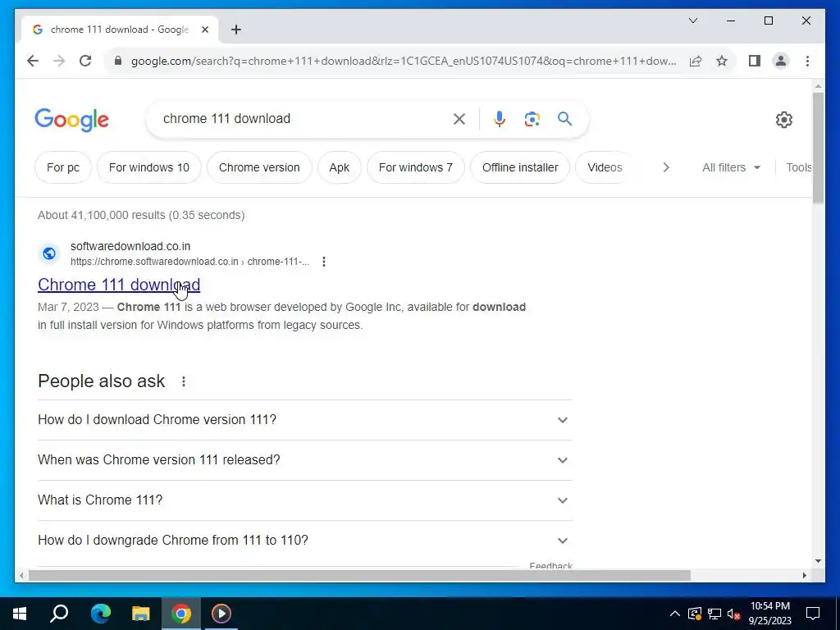Bookmark this tab with the star icon

coord(722,61)
